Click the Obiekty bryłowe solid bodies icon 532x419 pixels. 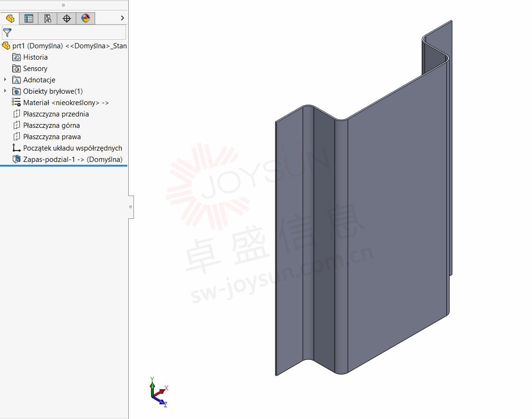click(x=16, y=91)
